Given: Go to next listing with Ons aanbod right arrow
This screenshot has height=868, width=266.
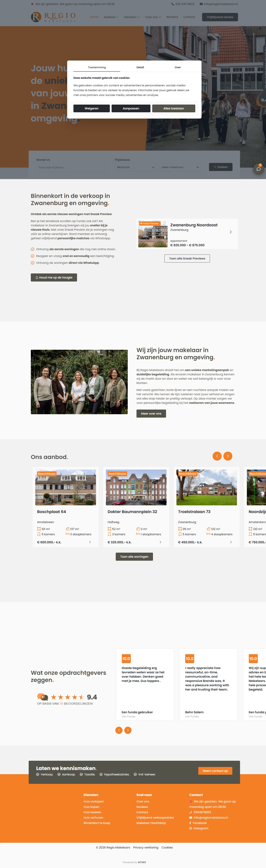Looking at the screenshot, I should [228, 456].
